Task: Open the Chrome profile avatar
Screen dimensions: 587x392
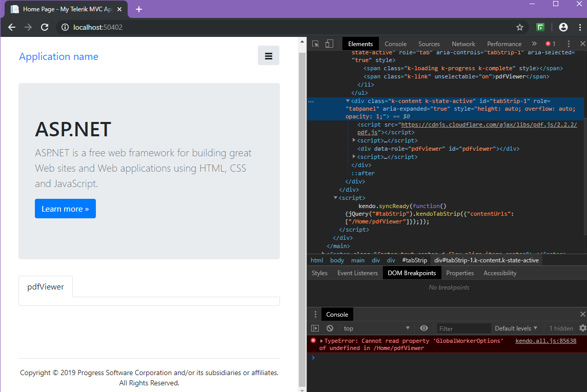Action: 563,27
